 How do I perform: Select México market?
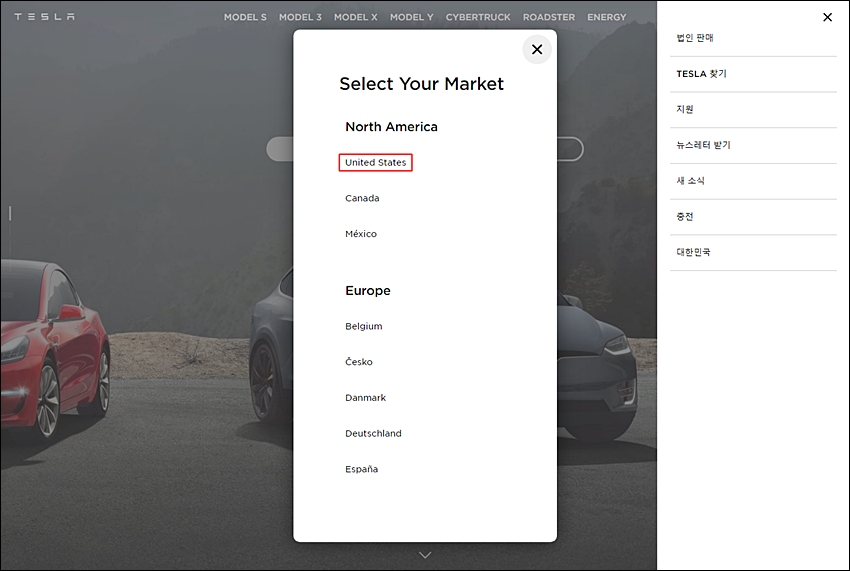point(361,234)
